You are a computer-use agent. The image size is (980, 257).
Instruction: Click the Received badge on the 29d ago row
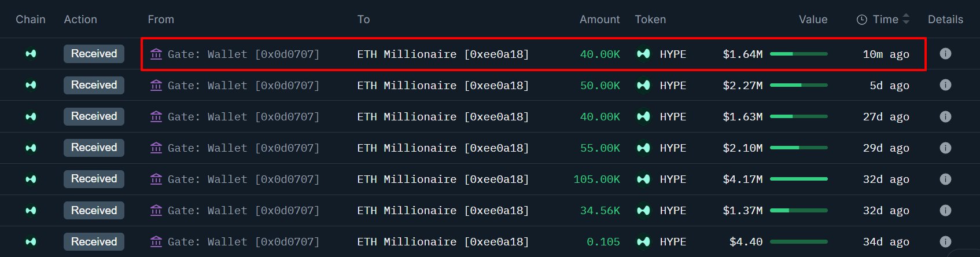(94, 148)
